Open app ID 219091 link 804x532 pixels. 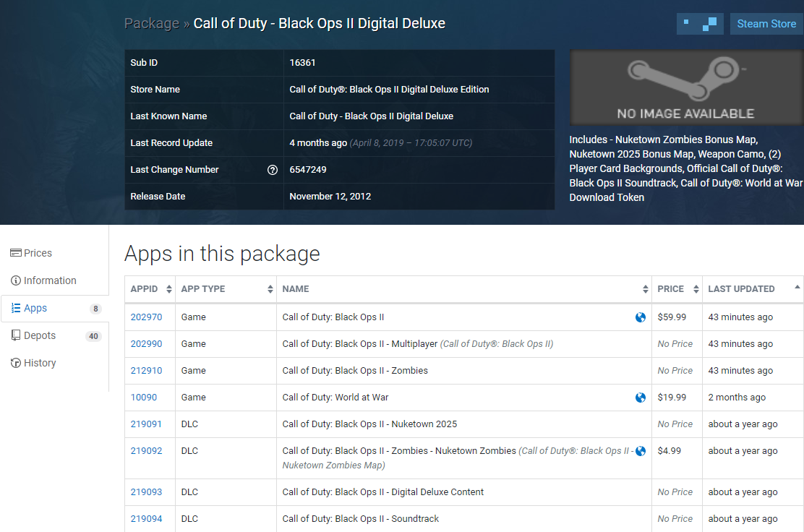pyautogui.click(x=146, y=424)
